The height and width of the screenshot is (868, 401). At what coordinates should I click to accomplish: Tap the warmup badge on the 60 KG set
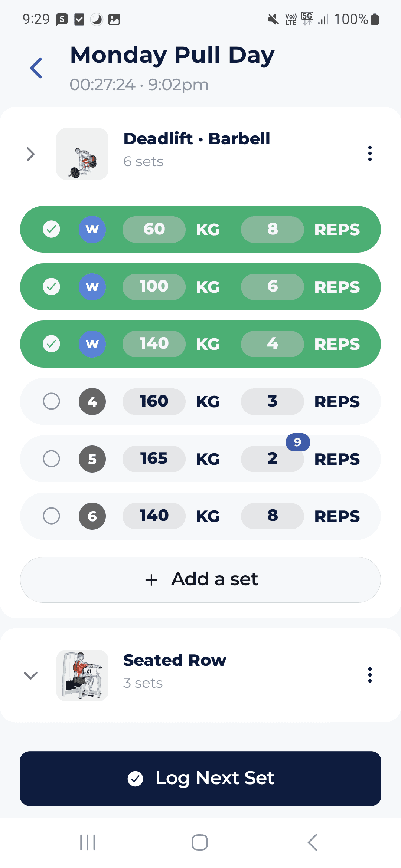click(x=92, y=229)
